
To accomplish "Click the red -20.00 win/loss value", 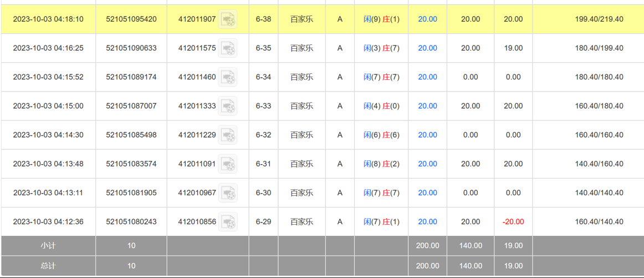I will [x=513, y=221].
